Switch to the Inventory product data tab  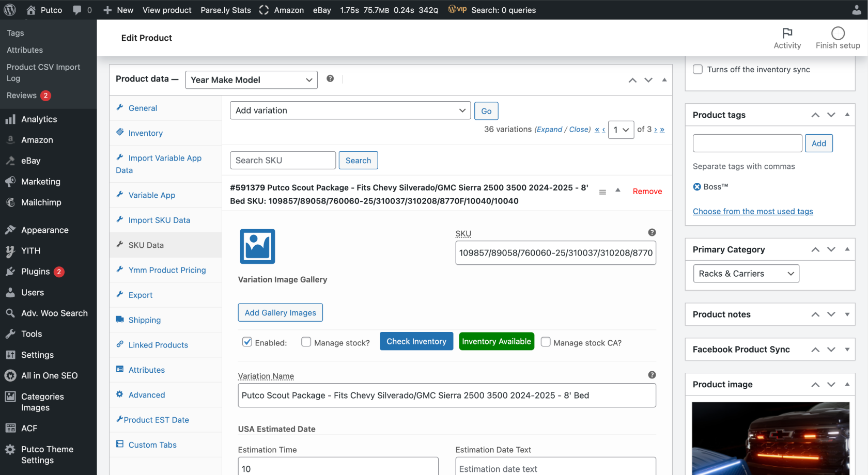[x=145, y=133]
